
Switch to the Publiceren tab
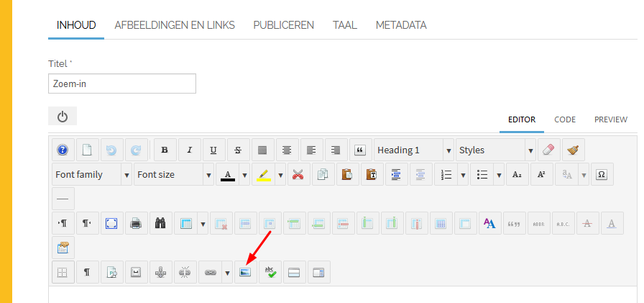click(x=283, y=25)
